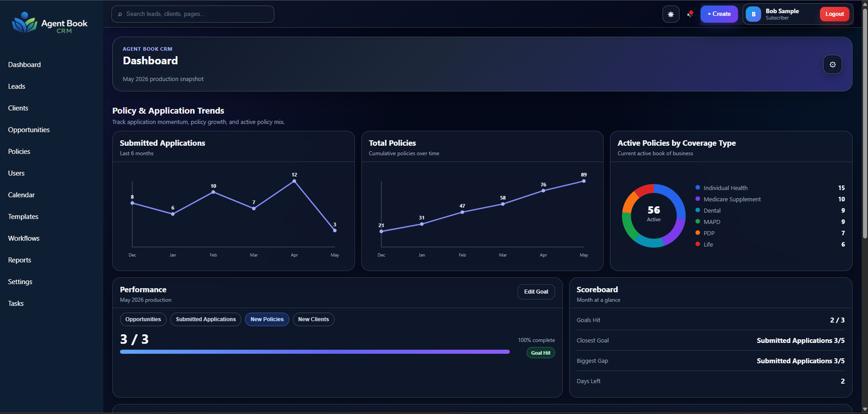The height and width of the screenshot is (414, 868).
Task: Click the Individual Health legend label
Action: [725, 188]
